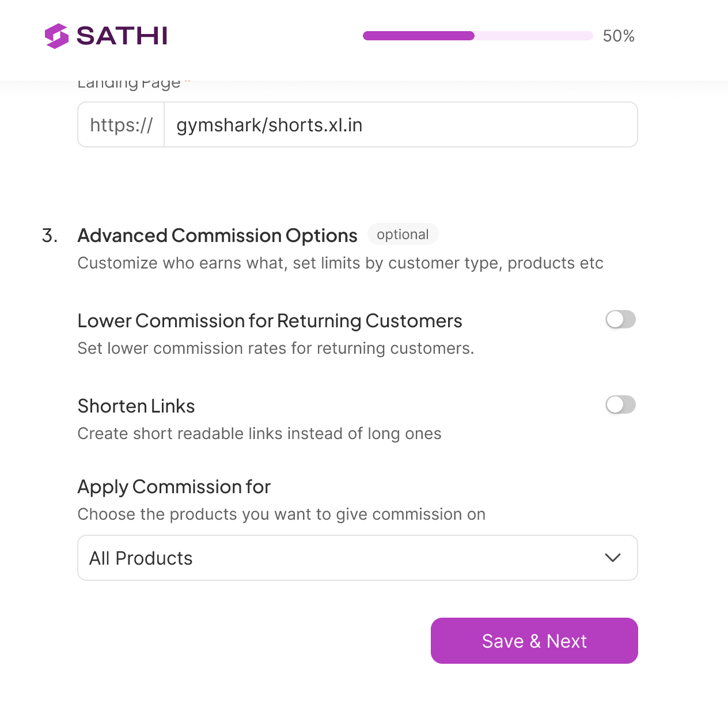Click the filled purple part of progress bar
This screenshot has width=728, height=711.
(418, 36)
